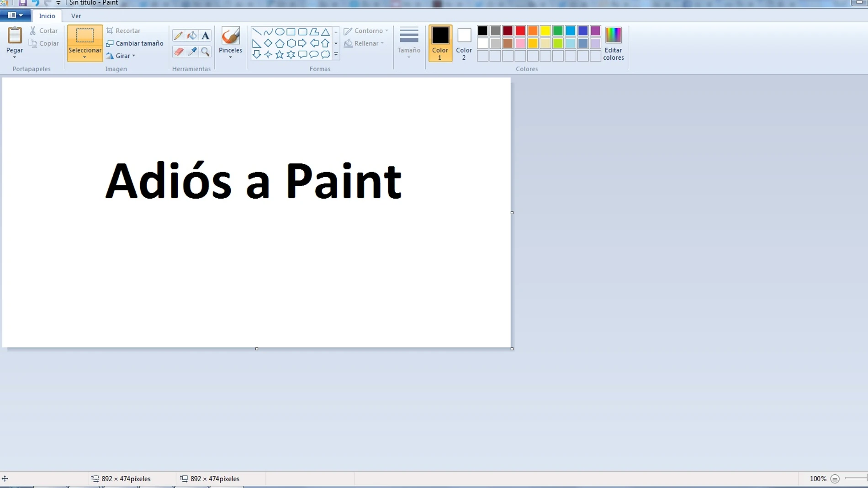868x488 pixels.
Task: Open Editar colores dialog
Action: [x=613, y=43]
